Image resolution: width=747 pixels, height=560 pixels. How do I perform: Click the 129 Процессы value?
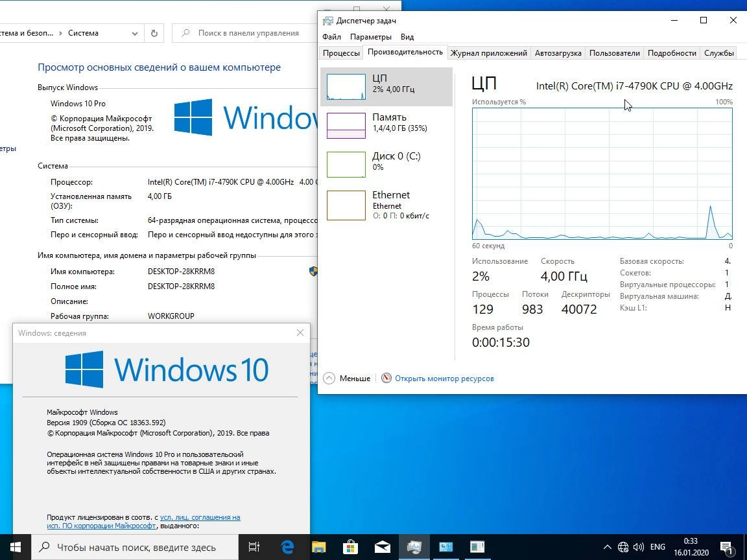coord(482,309)
